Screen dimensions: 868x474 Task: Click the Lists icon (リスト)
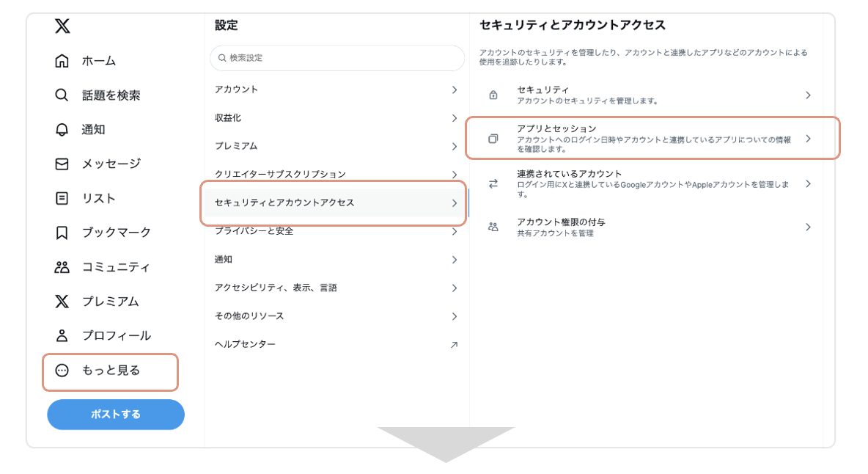[x=62, y=198]
